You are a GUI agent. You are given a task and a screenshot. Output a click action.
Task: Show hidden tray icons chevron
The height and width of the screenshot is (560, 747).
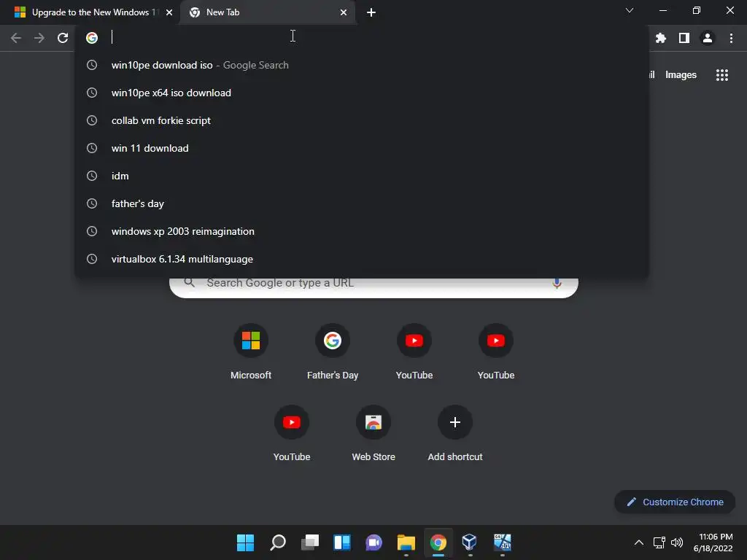[x=639, y=542]
